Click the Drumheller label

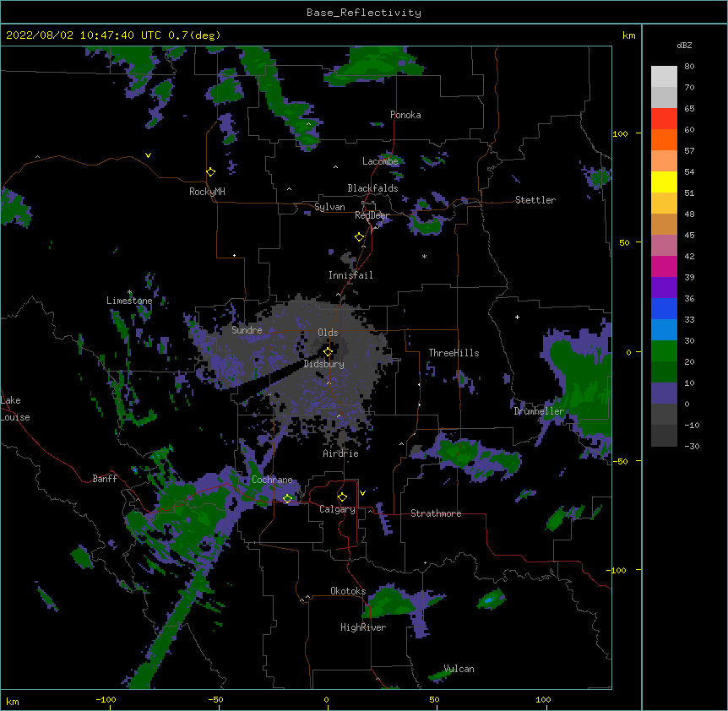[x=539, y=411]
